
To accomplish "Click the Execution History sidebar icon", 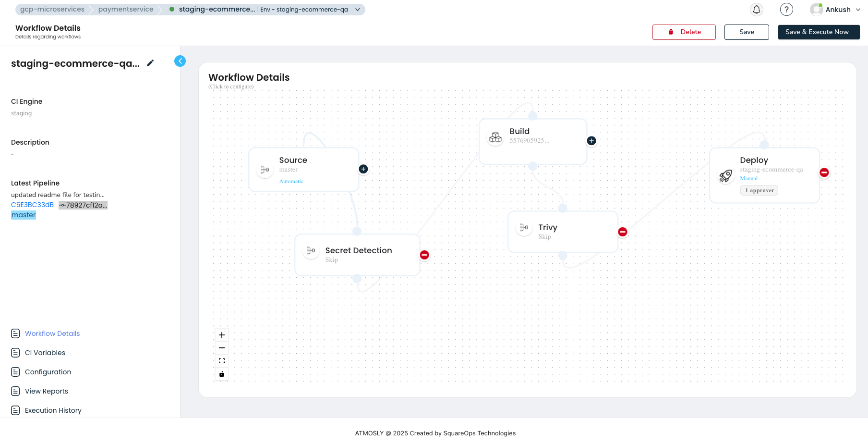I will (15, 410).
